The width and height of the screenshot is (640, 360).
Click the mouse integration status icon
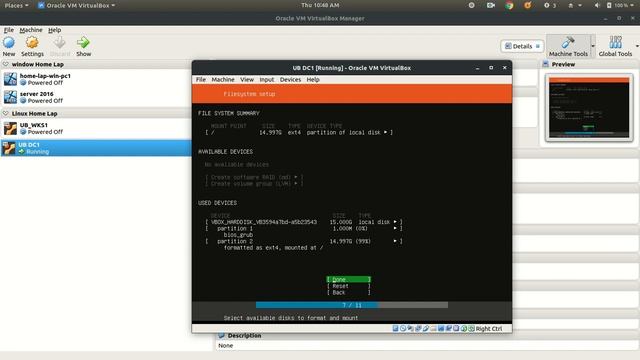(464, 329)
